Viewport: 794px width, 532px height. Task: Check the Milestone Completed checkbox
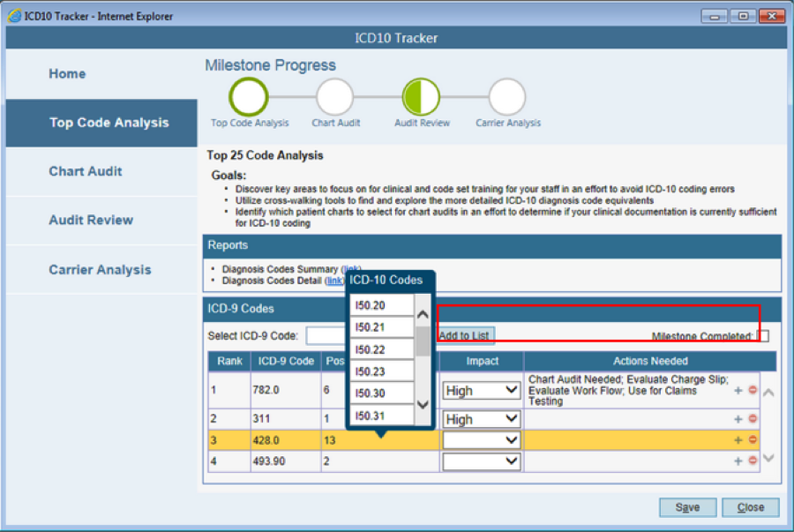pos(764,335)
